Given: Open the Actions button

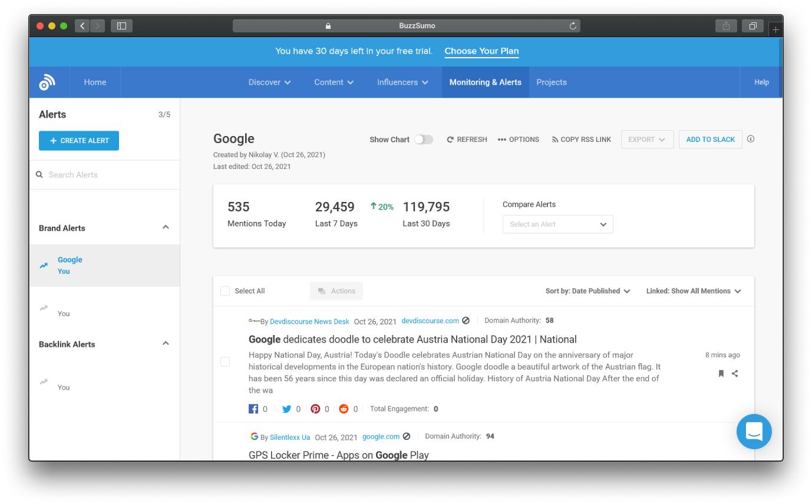Looking at the screenshot, I should click(x=336, y=291).
